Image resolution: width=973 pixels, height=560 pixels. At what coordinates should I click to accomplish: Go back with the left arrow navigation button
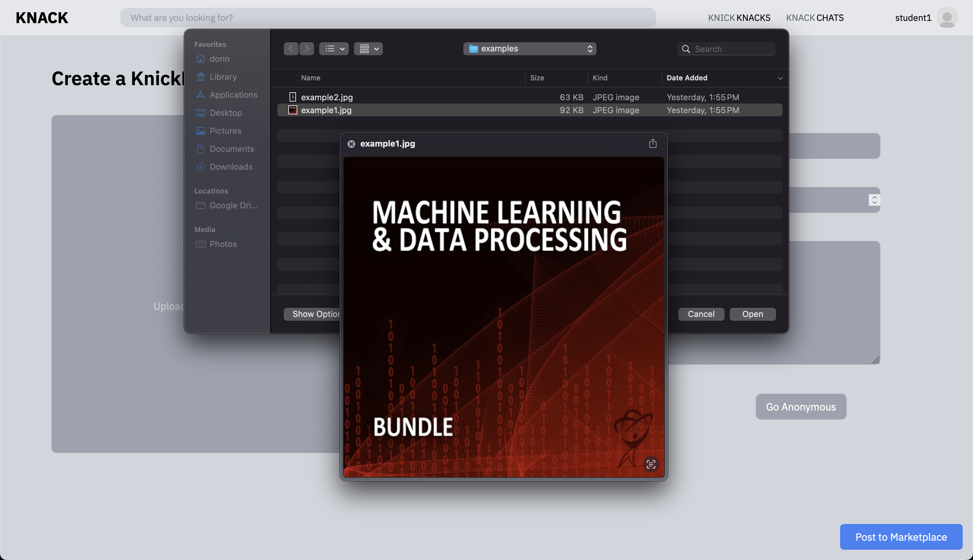(291, 49)
